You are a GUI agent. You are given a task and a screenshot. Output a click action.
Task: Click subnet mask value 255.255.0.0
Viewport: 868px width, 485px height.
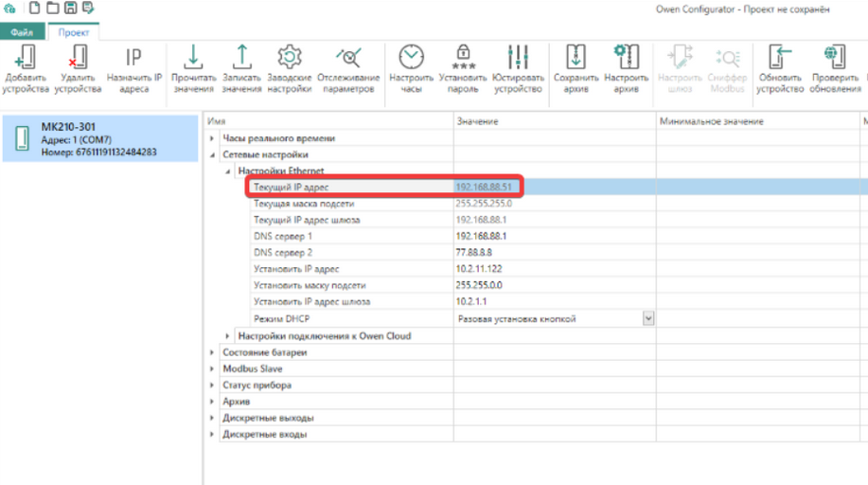[x=479, y=285]
